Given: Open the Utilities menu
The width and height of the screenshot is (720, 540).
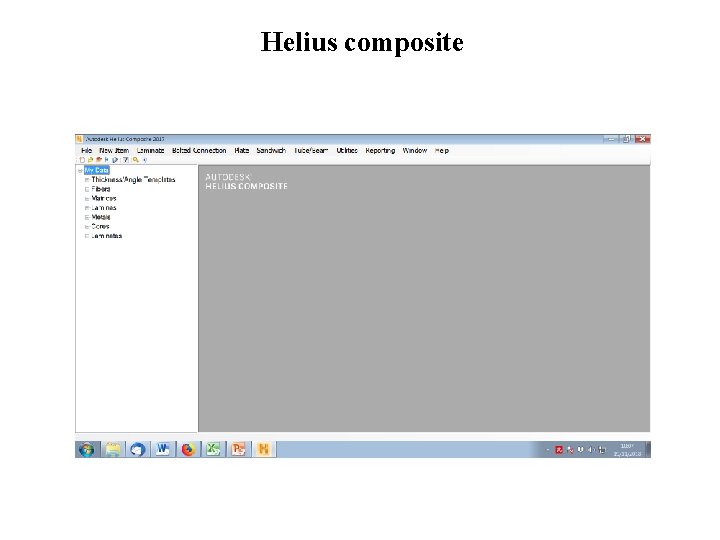Looking at the screenshot, I should [x=347, y=151].
